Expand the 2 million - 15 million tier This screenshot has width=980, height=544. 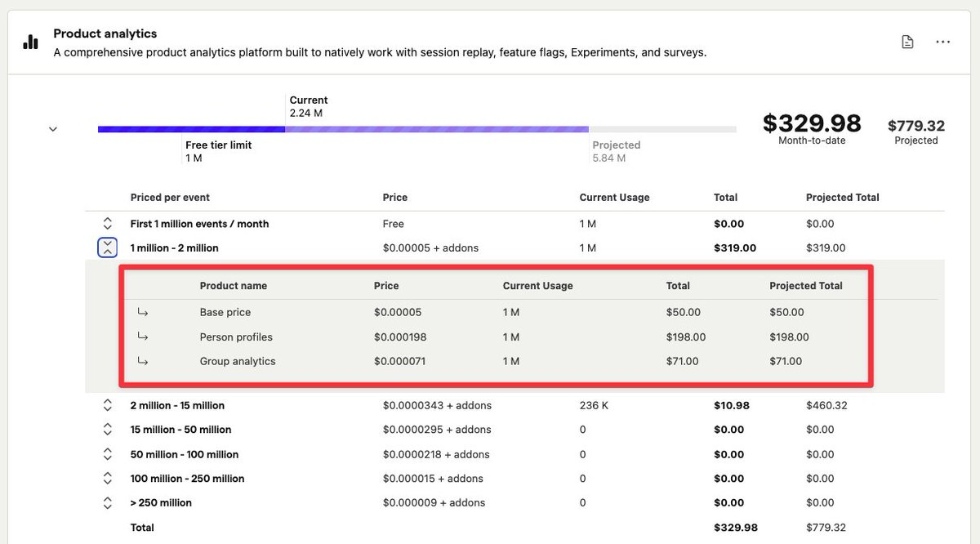(x=107, y=405)
